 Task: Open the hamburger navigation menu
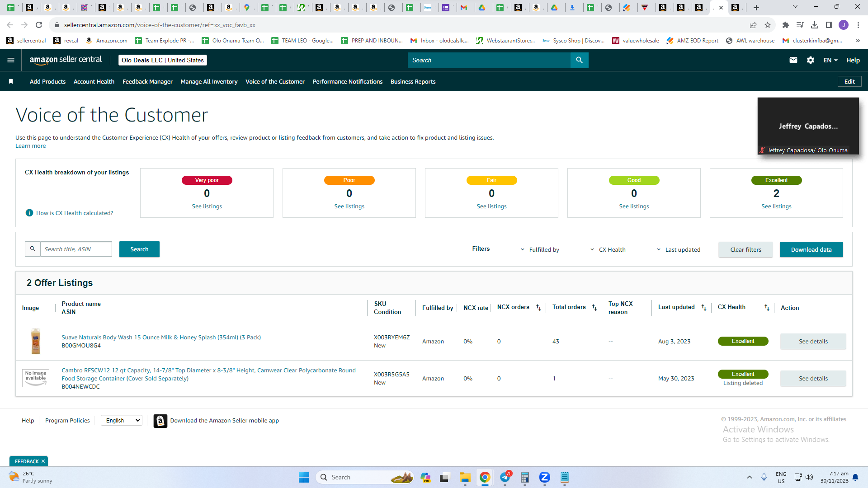pyautogui.click(x=11, y=60)
